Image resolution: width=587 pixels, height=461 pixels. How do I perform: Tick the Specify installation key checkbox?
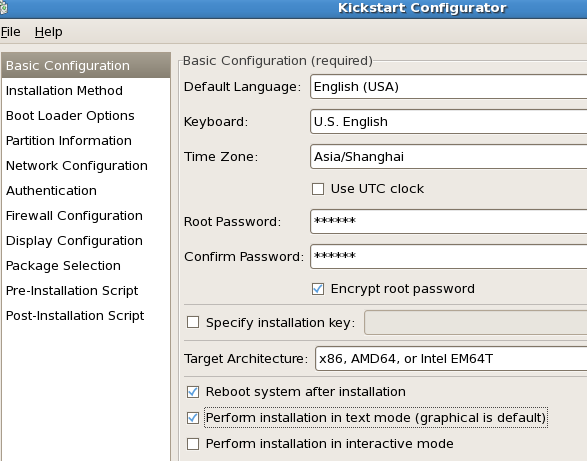pyautogui.click(x=193, y=322)
